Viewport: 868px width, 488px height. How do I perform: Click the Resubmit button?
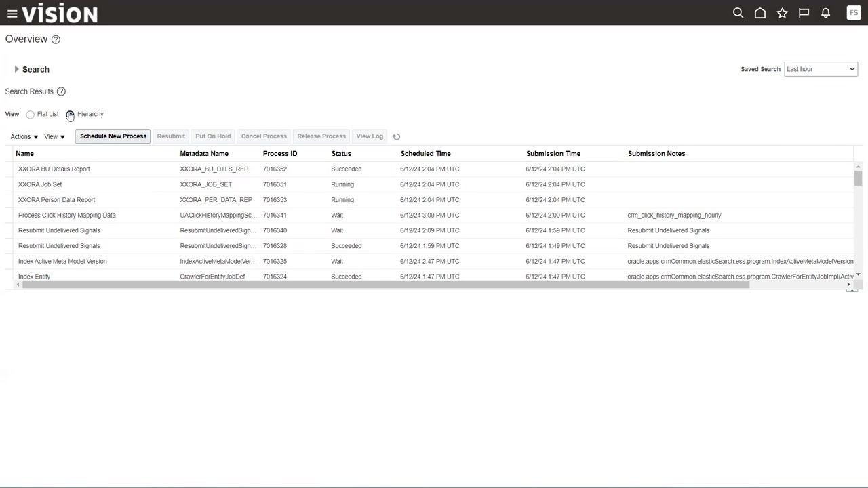pos(171,136)
